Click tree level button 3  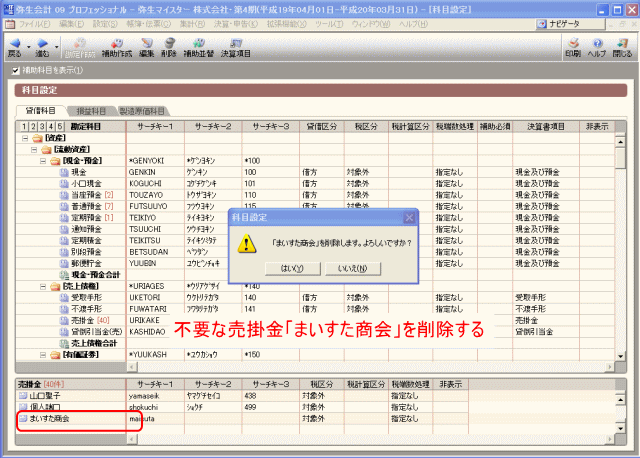42,127
